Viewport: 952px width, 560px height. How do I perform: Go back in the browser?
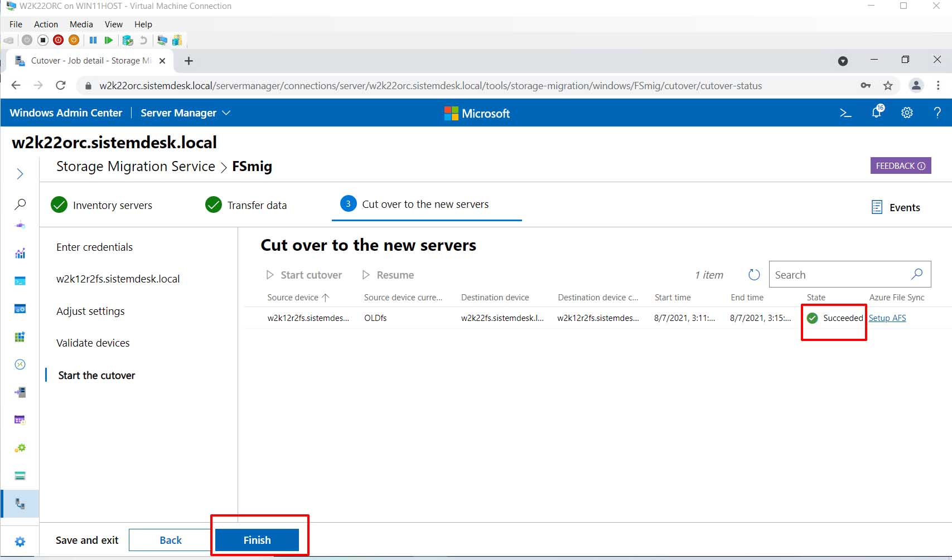[x=16, y=85]
